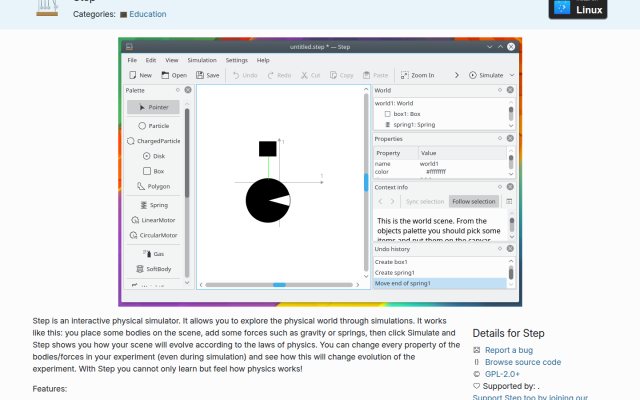Float the World panel with its diamond button
Viewport: 640px width, 400px height.
tap(500, 90)
